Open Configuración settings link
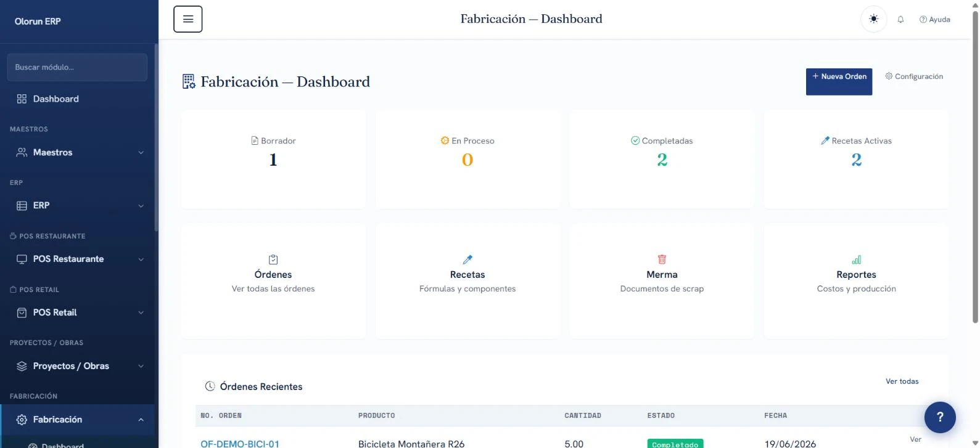The width and height of the screenshot is (980, 448). point(914,76)
